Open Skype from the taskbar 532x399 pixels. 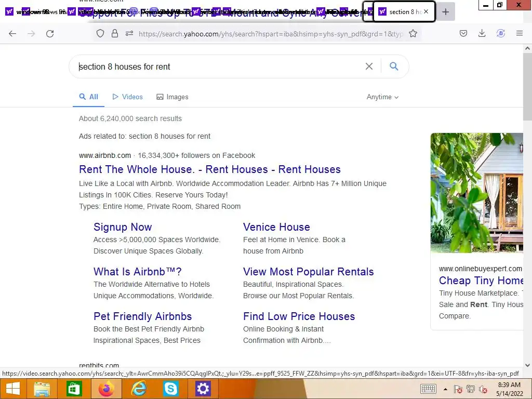tap(170, 389)
